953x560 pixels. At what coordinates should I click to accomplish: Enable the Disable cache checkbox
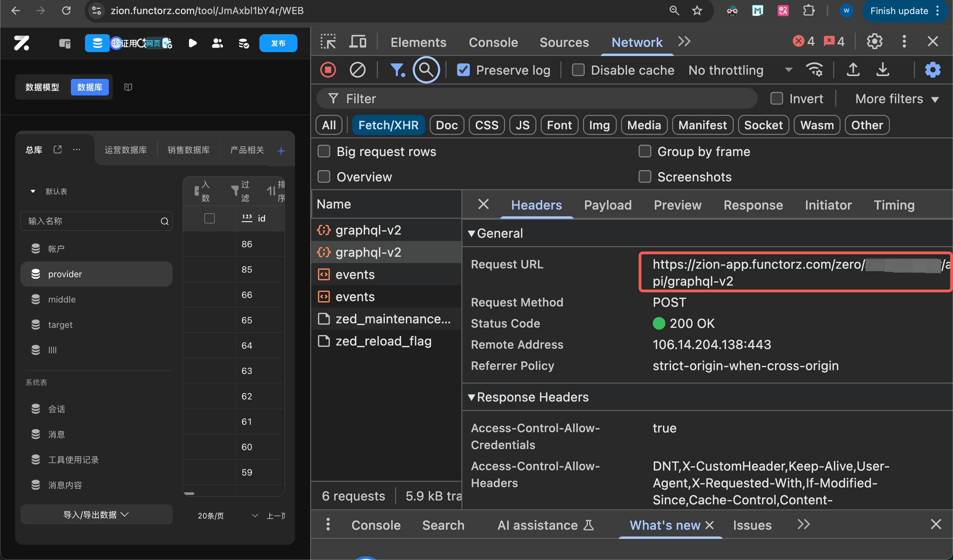(578, 70)
